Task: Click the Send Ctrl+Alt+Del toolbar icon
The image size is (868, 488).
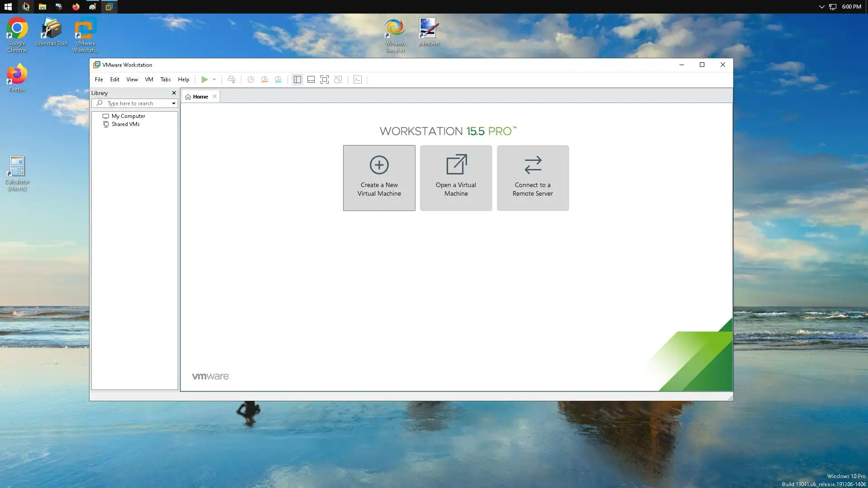Action: (231, 80)
